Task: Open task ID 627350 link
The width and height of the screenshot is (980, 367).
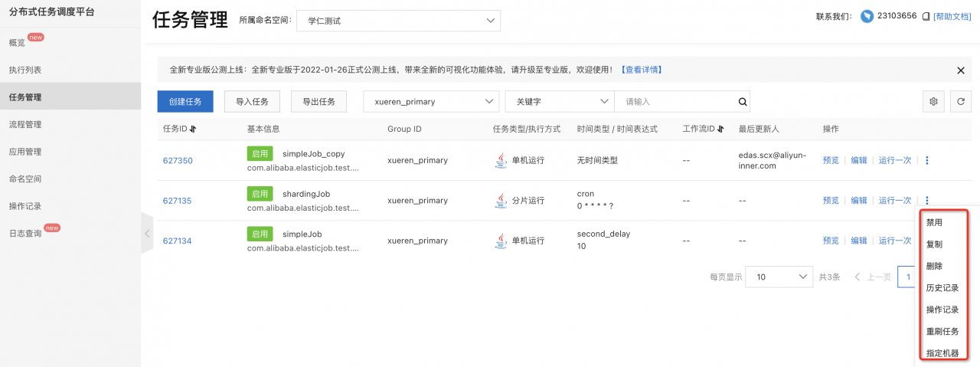Action: pyautogui.click(x=178, y=160)
